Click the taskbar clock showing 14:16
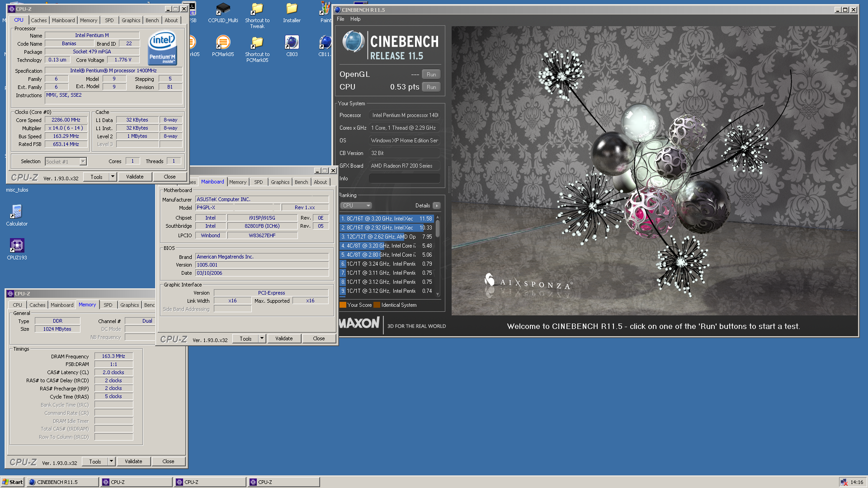This screenshot has width=868, height=488. 857,482
